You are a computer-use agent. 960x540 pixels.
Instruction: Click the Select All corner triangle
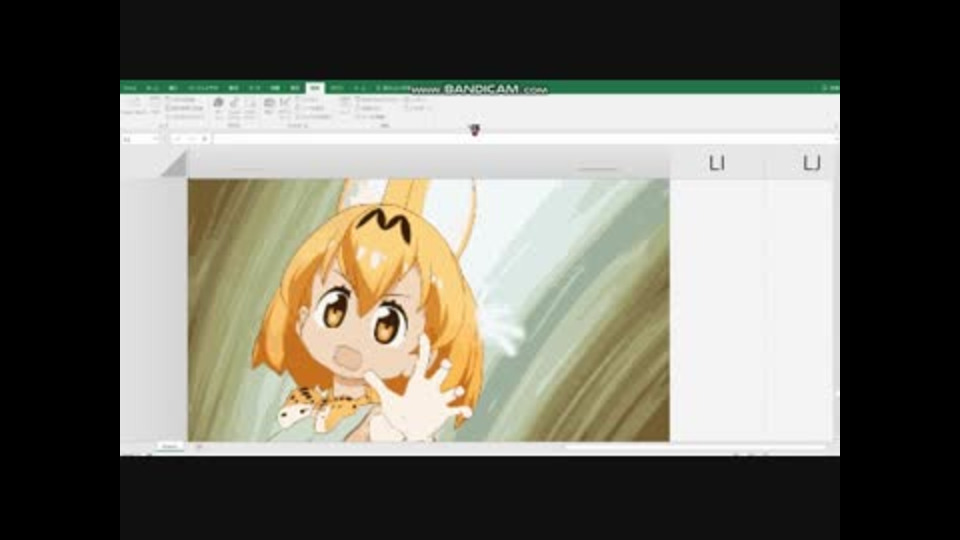tap(176, 165)
